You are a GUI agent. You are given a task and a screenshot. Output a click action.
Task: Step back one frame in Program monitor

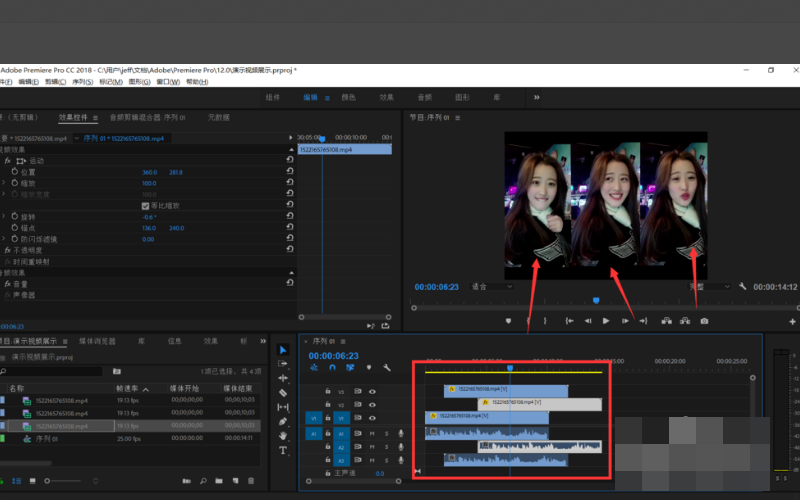588,321
